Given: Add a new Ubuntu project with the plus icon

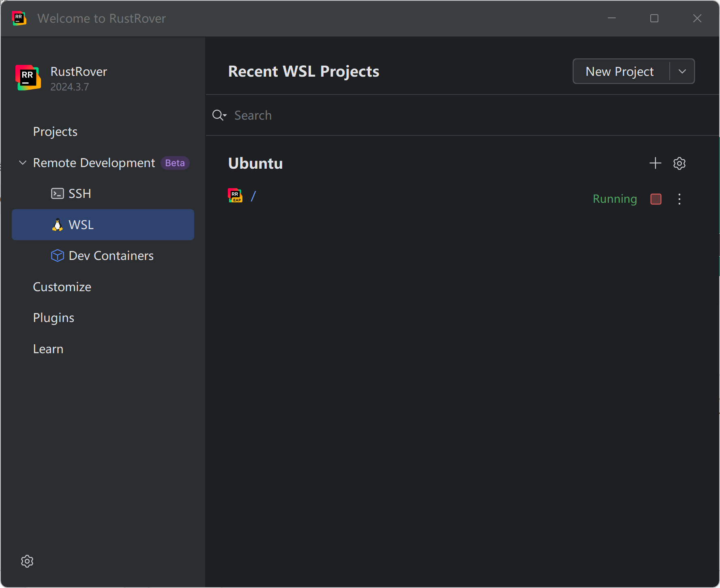Looking at the screenshot, I should [x=655, y=163].
